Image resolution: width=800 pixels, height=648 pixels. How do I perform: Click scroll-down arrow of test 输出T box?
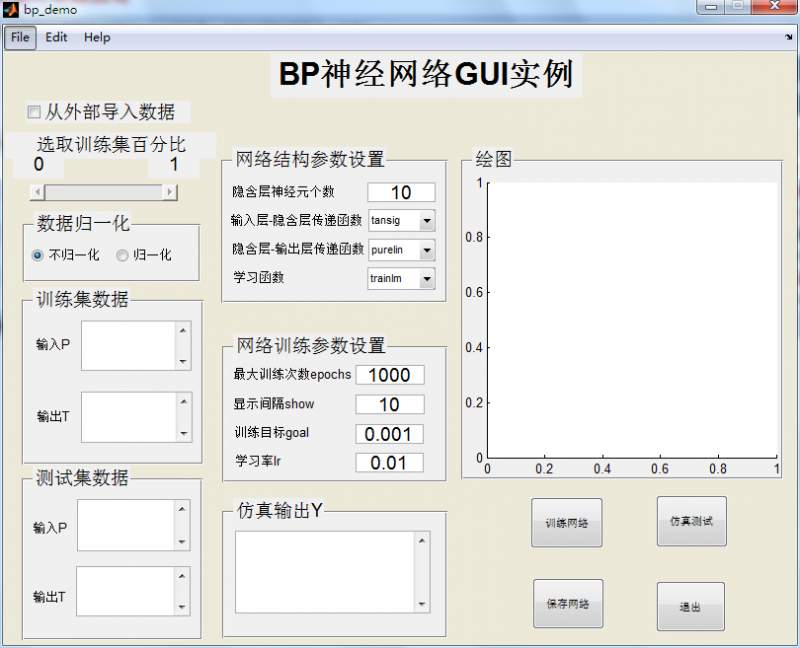[182, 607]
